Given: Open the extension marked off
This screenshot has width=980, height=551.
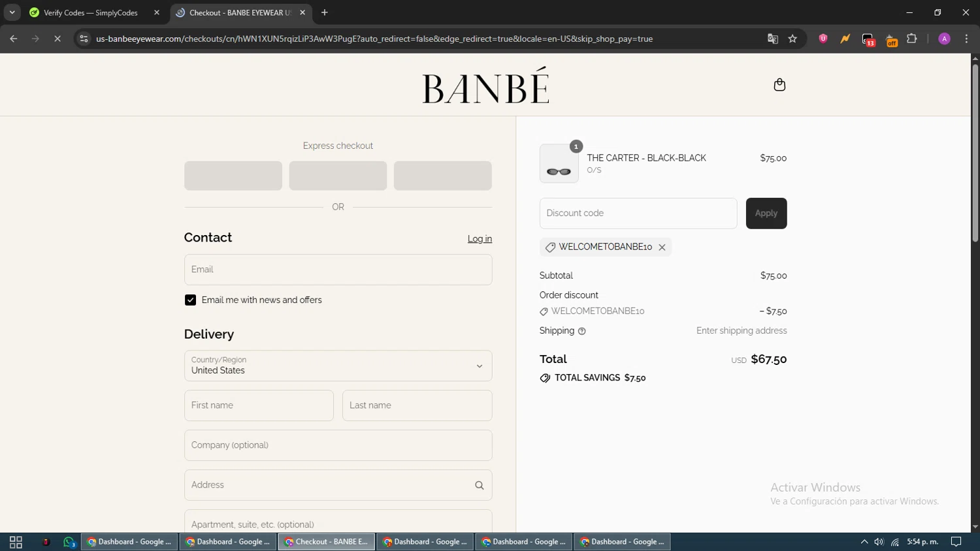Looking at the screenshot, I should (891, 40).
